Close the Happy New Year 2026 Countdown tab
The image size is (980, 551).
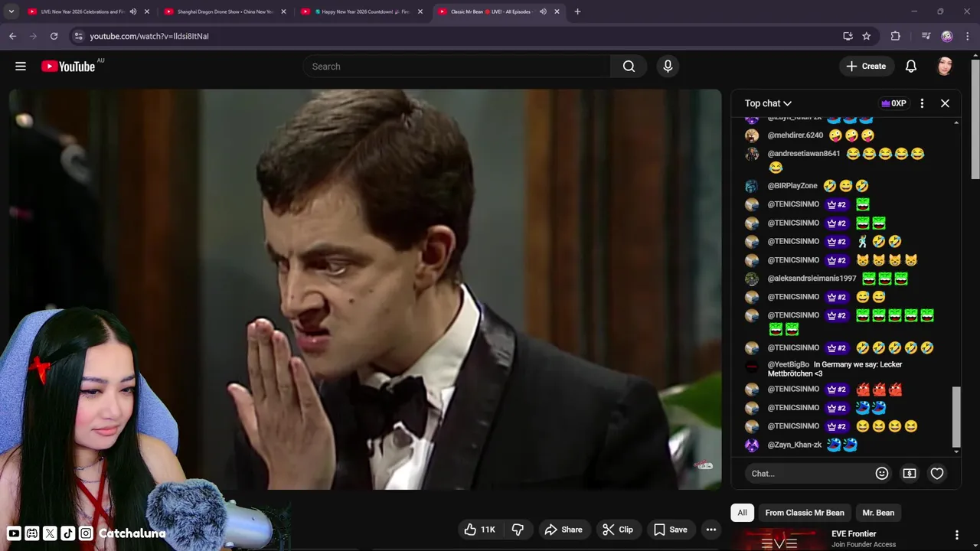tap(420, 11)
